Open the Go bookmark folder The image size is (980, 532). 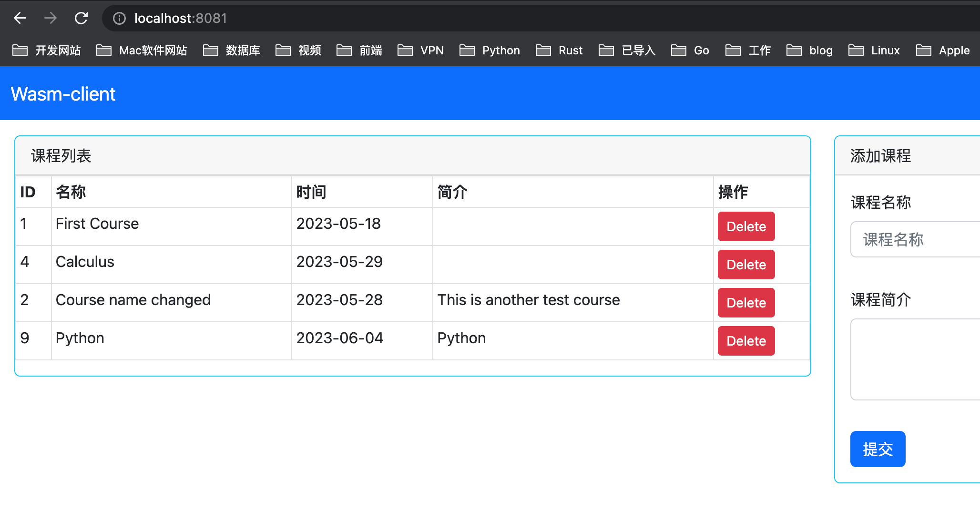click(690, 50)
